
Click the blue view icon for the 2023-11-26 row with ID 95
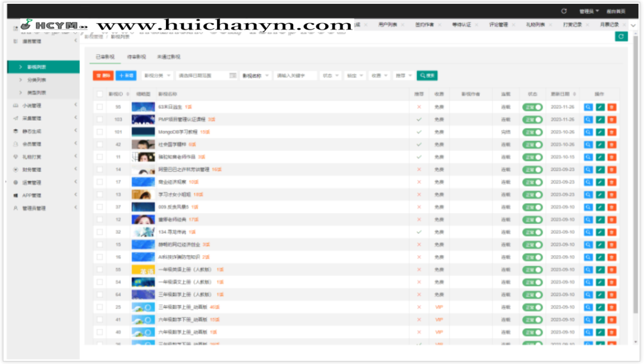(588, 107)
